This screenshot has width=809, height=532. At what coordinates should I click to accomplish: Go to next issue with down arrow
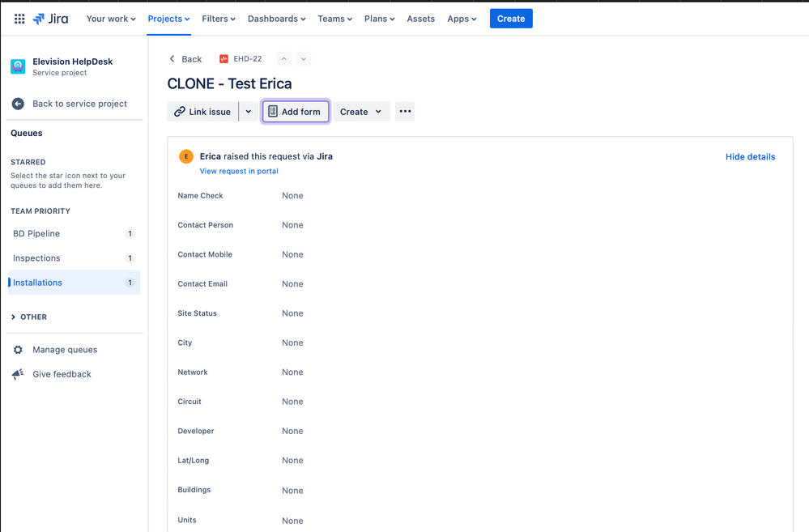(x=304, y=59)
